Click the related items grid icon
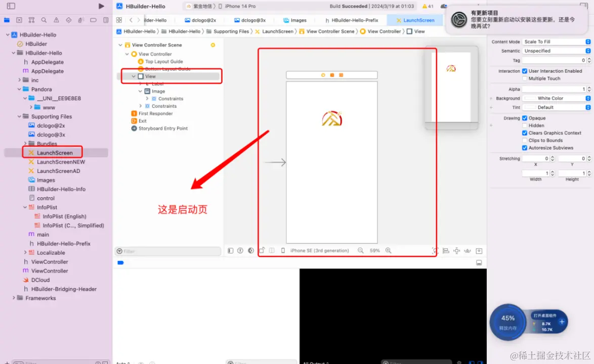This screenshot has width=594, height=364. pos(119,20)
